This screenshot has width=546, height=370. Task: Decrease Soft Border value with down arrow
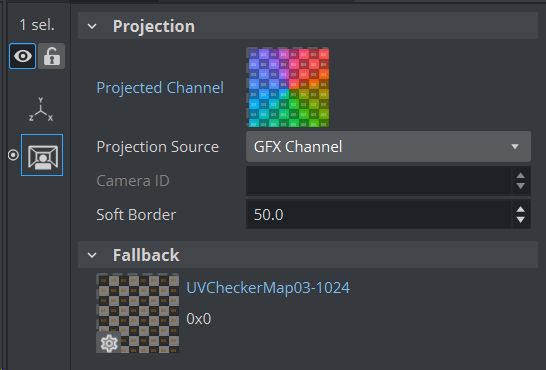click(x=521, y=220)
